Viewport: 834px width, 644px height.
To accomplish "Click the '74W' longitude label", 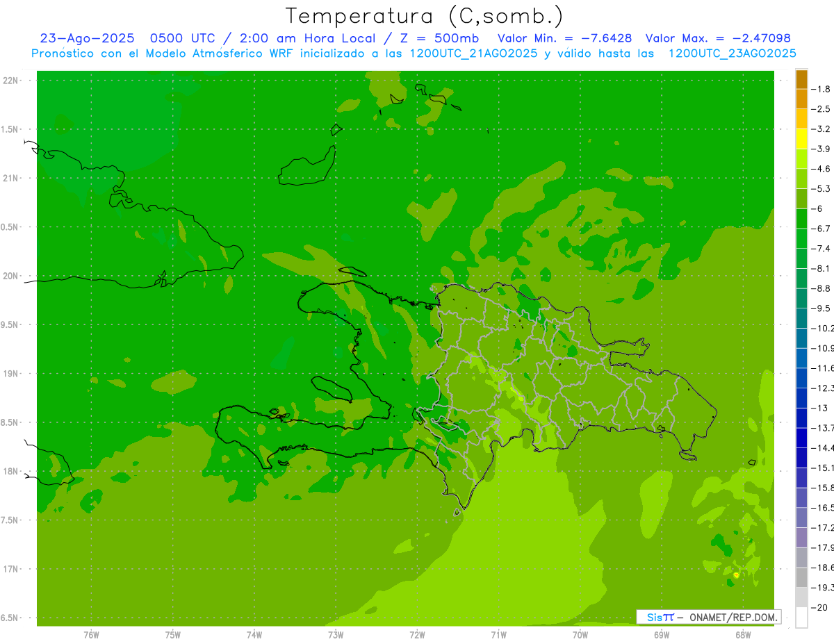I will 254,635.
